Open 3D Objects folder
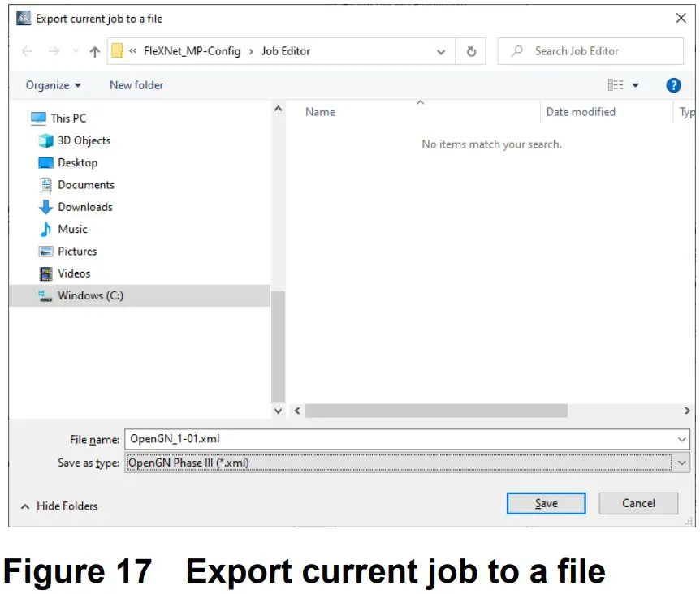The width and height of the screenshot is (700, 594). tap(84, 140)
